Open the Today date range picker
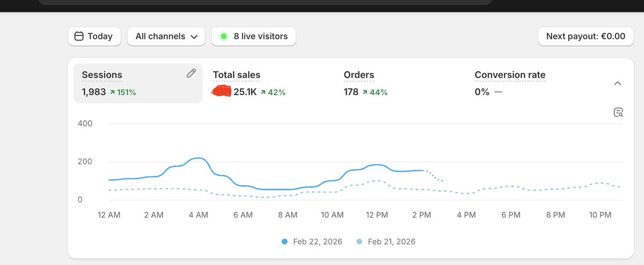The image size is (644, 265). click(x=94, y=37)
